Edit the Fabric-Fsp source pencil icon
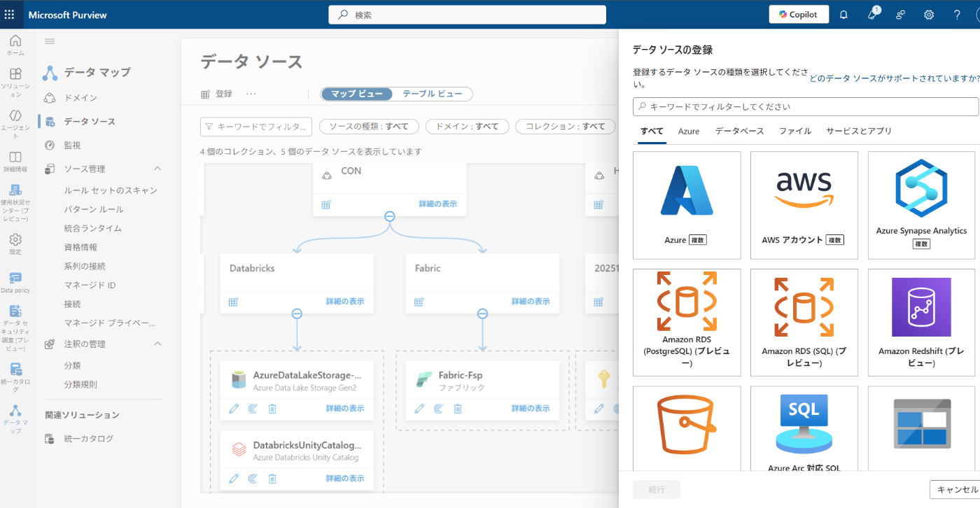Image resolution: width=980 pixels, height=508 pixels. click(x=419, y=409)
